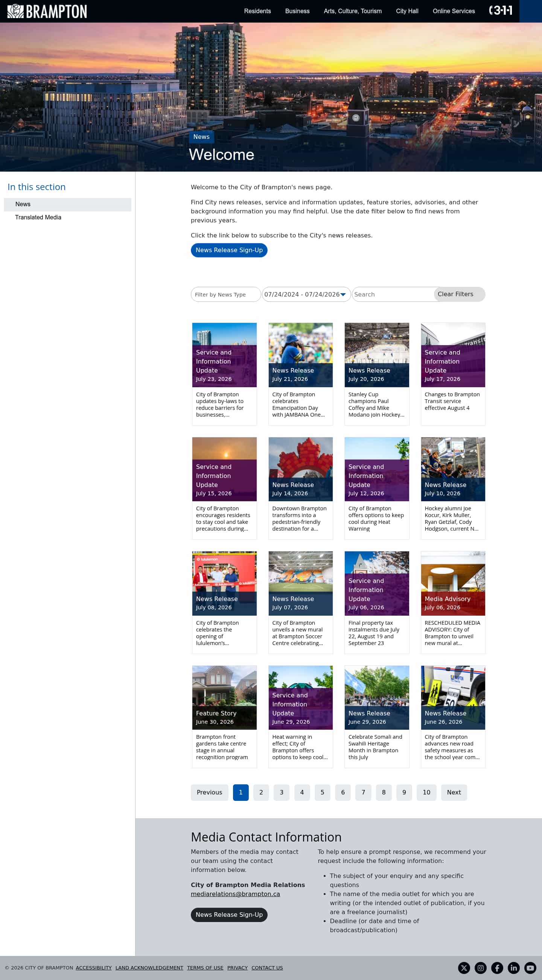The width and height of the screenshot is (542, 980).
Task: Open the Land Acknowledgement footer link
Action: point(149,968)
